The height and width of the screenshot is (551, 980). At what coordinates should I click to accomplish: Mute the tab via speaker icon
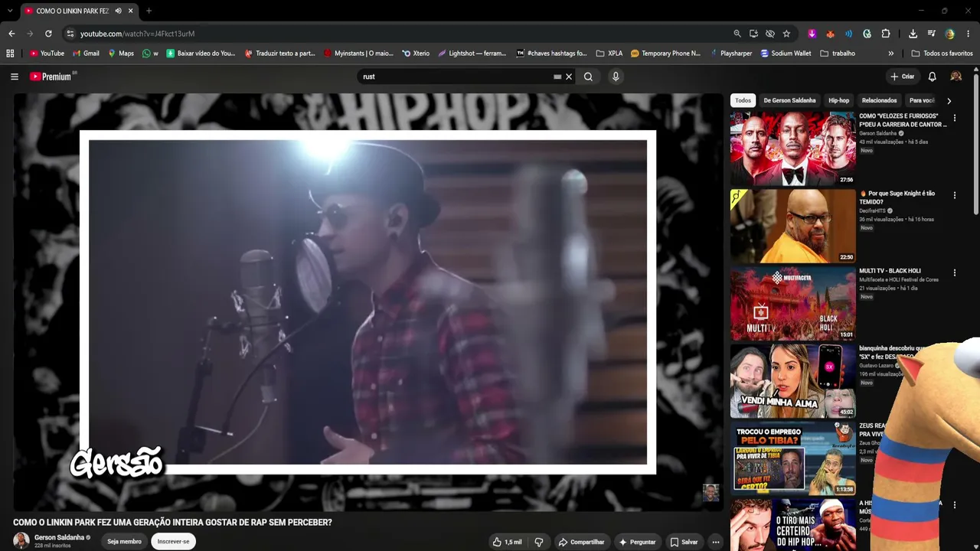coord(118,11)
